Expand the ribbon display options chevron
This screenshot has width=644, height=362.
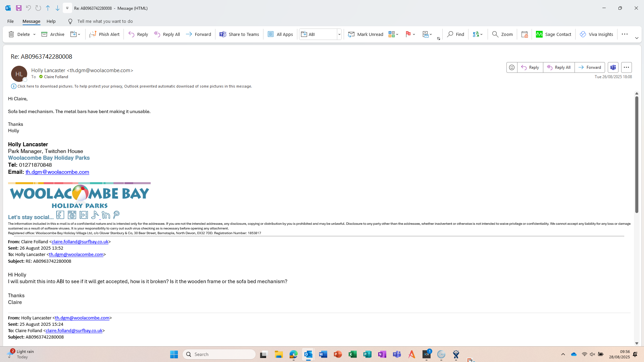637,38
